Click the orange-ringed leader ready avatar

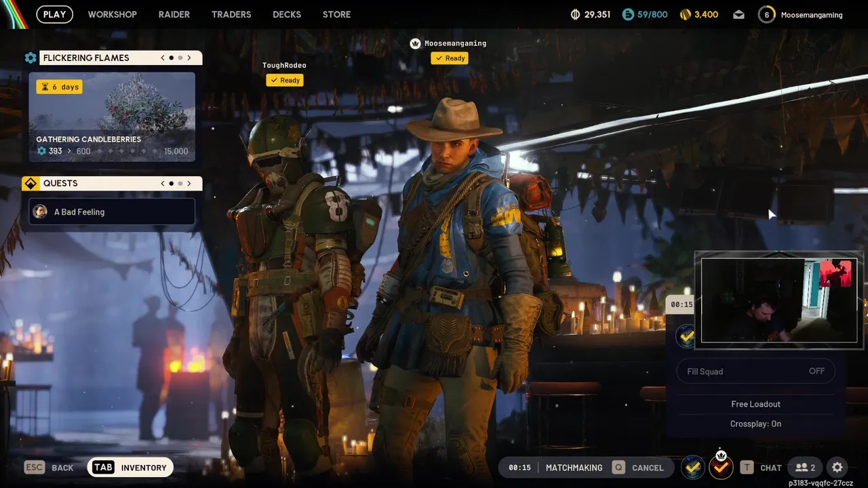click(x=721, y=467)
